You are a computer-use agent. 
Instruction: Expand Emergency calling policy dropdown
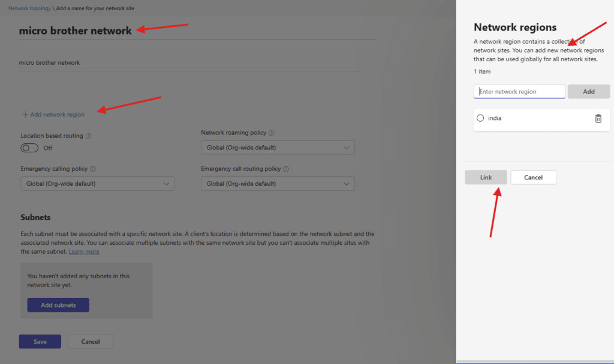coord(97,183)
